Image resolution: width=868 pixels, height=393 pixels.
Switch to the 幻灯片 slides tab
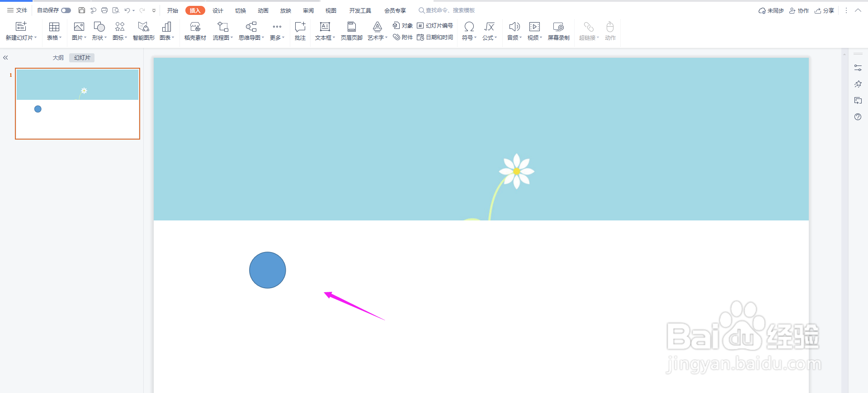[82, 58]
